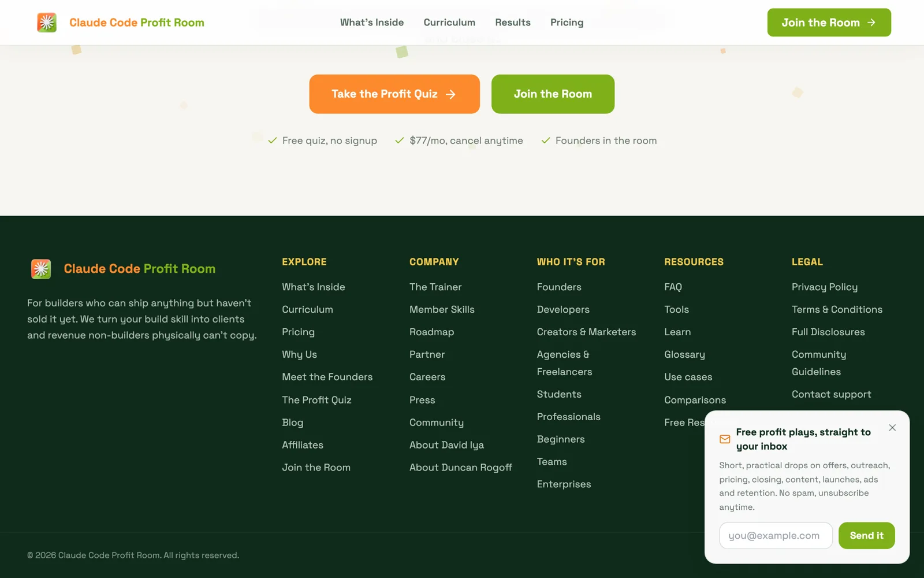Open The Trainer company link
The width and height of the screenshot is (924, 578).
click(435, 287)
